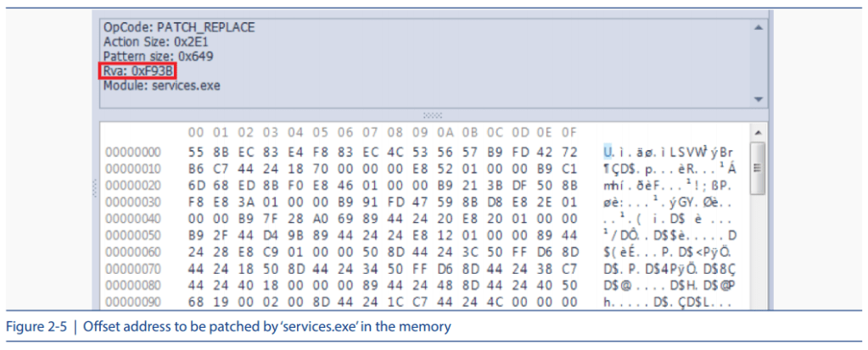Click the highlighted Rva: 0xF93B field
868x350 pixels.
point(138,71)
